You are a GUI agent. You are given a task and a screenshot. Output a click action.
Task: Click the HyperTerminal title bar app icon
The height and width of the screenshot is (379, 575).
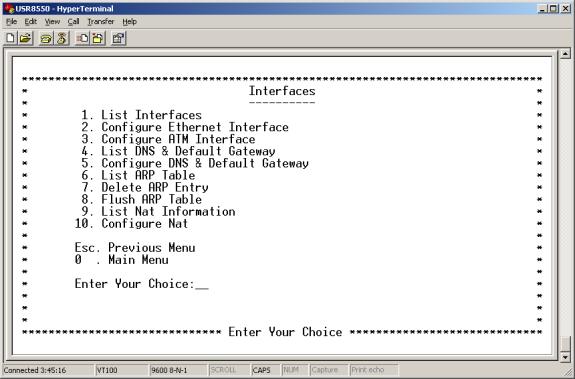(x=9, y=8)
